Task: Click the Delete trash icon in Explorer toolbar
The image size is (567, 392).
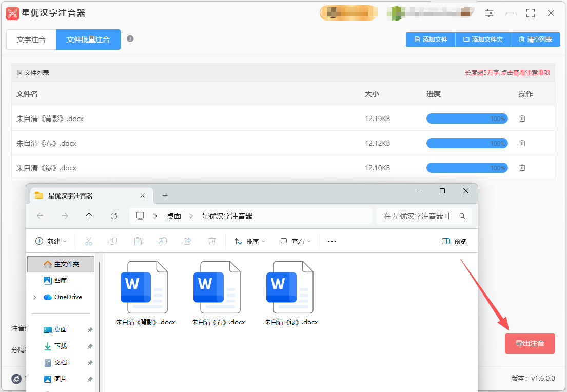Action: point(212,241)
